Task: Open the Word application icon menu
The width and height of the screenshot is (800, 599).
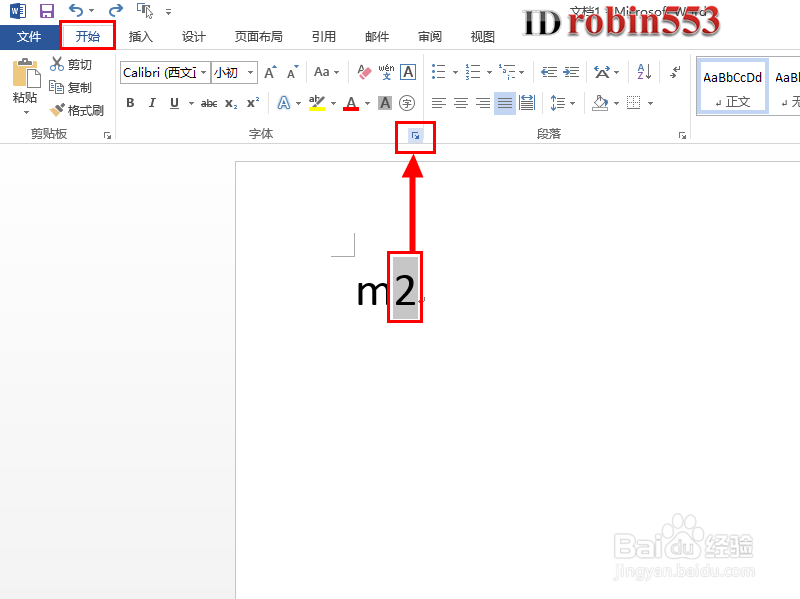Action: point(18,11)
